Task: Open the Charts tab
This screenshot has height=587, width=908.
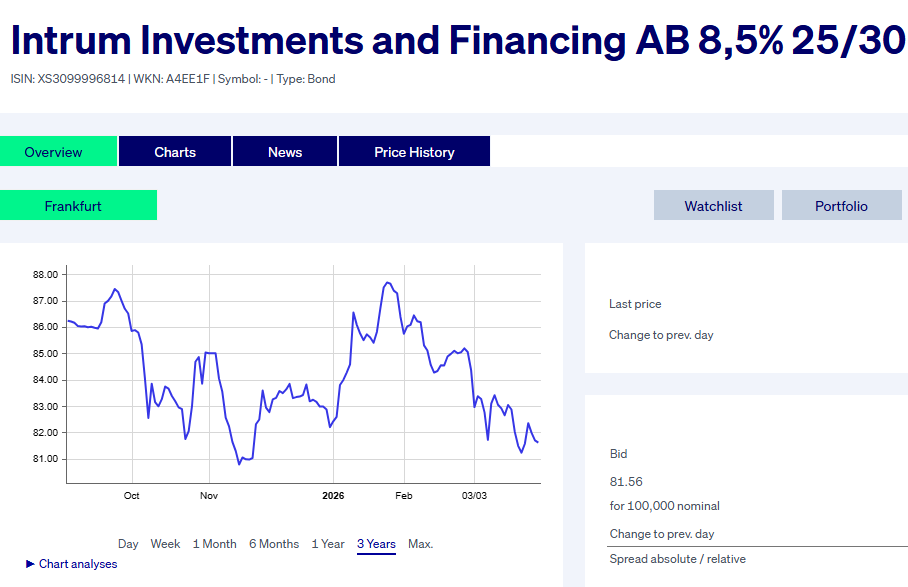Action: coord(175,152)
